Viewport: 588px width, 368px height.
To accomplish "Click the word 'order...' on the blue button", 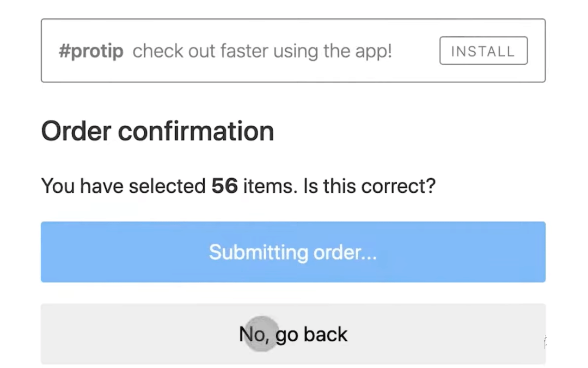I will tap(345, 253).
